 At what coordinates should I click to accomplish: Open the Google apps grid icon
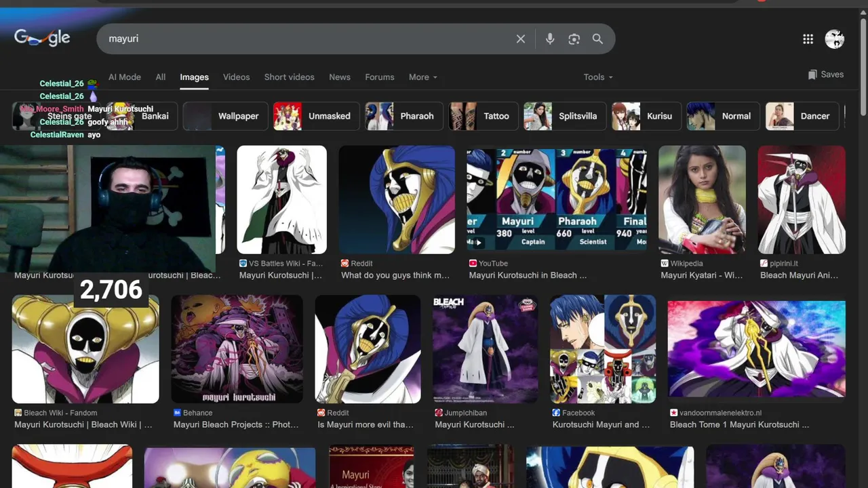coord(808,39)
